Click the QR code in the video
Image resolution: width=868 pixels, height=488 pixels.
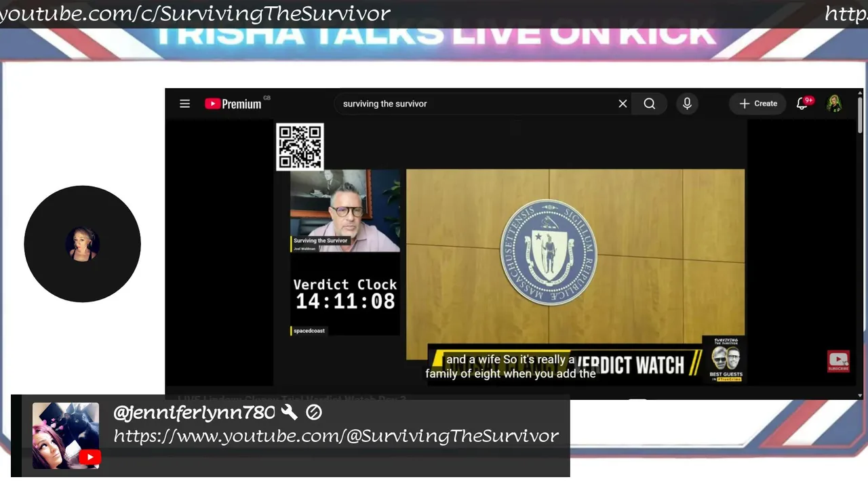[x=300, y=146]
